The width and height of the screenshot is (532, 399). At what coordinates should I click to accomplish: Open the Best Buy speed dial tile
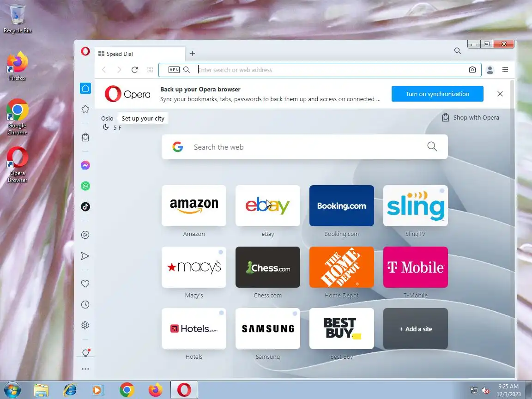click(x=342, y=329)
